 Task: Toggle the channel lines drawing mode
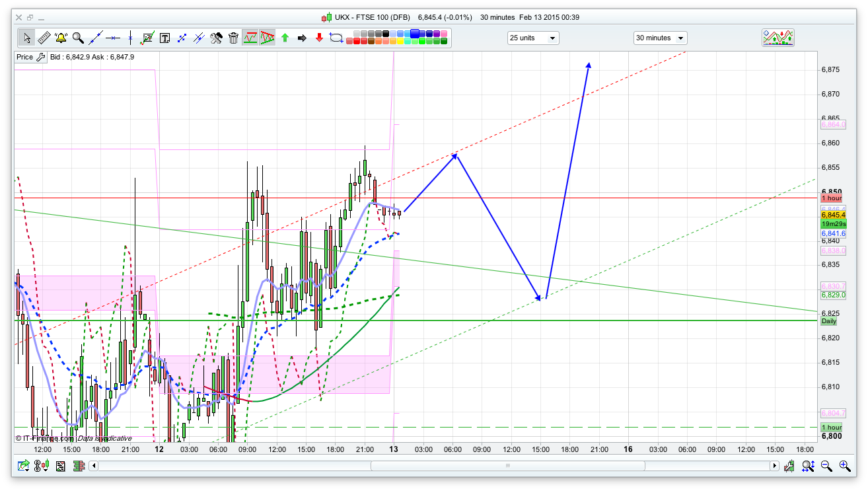coord(250,38)
